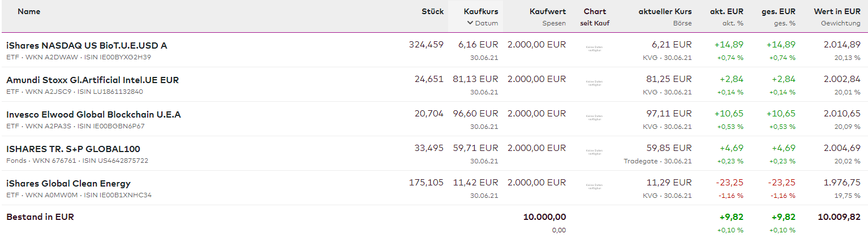Click the Kaufkurs column header

480,11
